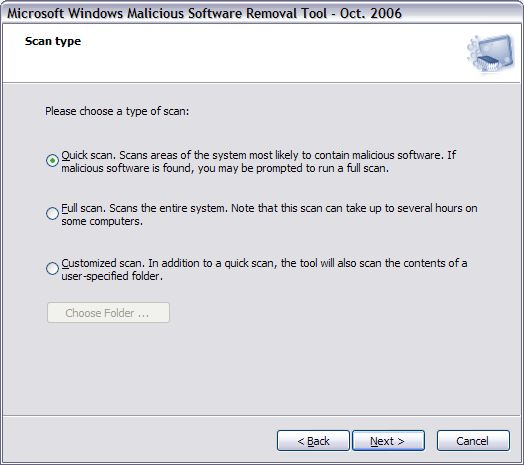Click the "several hours" text in Full scan description
The image size is (524, 465).
[430, 208]
